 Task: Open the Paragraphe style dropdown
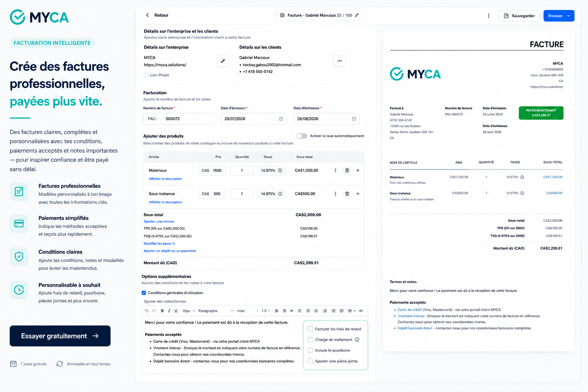click(216, 311)
